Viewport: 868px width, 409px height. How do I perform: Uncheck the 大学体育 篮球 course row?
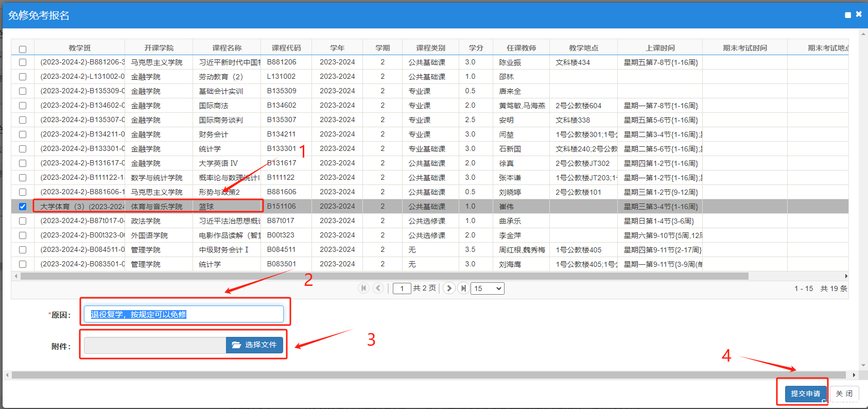point(23,207)
